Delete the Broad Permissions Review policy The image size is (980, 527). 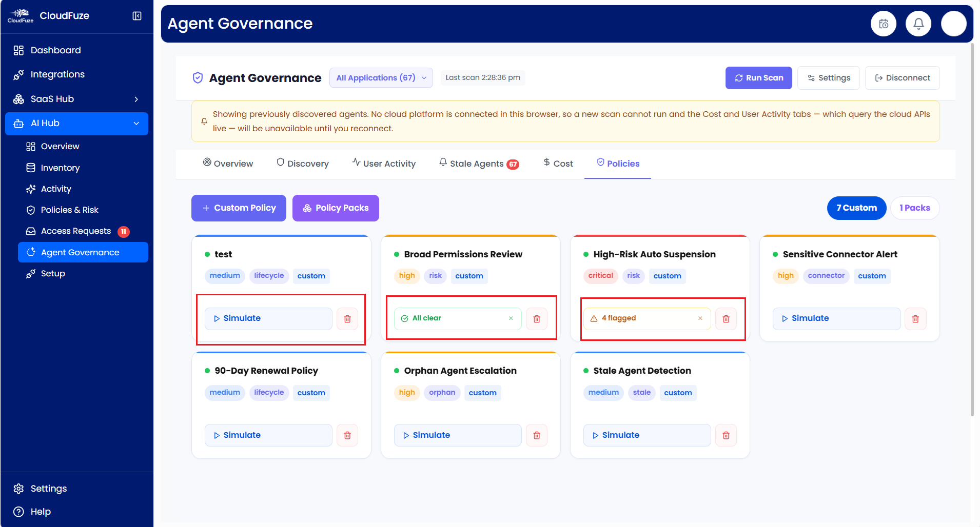(537, 319)
